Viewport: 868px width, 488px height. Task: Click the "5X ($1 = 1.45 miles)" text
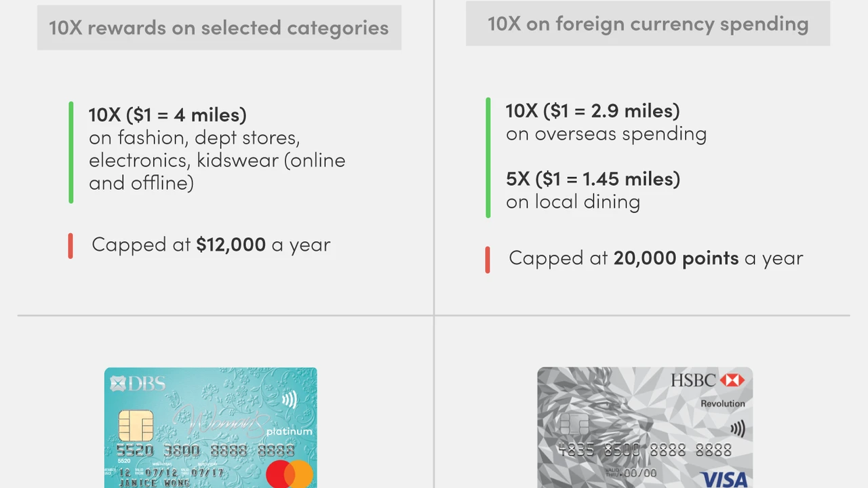593,179
